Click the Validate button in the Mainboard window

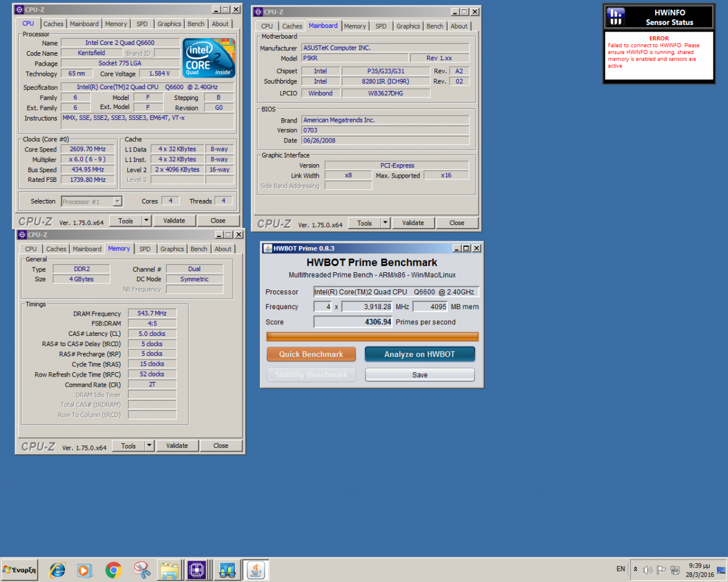[x=413, y=223]
